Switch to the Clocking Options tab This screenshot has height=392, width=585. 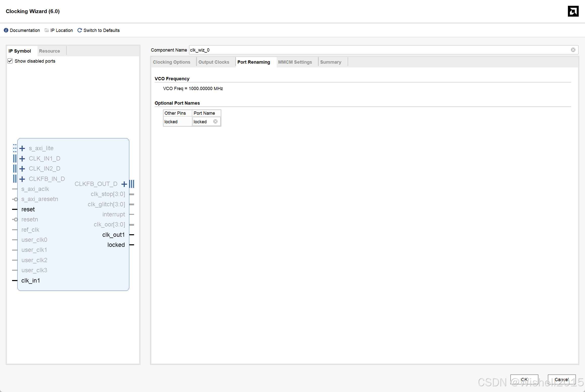[172, 62]
